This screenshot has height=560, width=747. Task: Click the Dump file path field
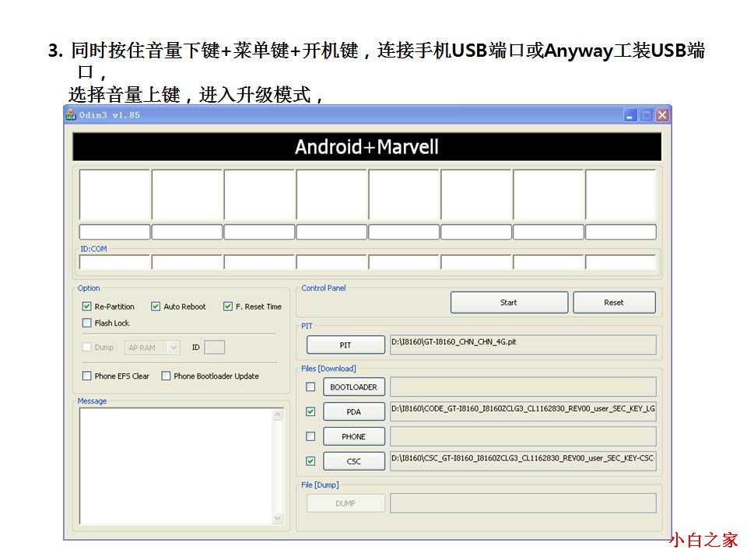point(523,503)
